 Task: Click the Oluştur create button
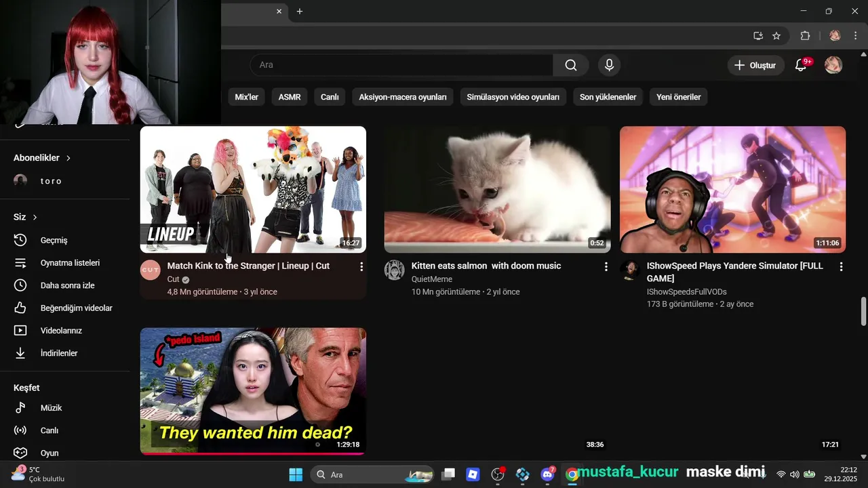click(755, 65)
